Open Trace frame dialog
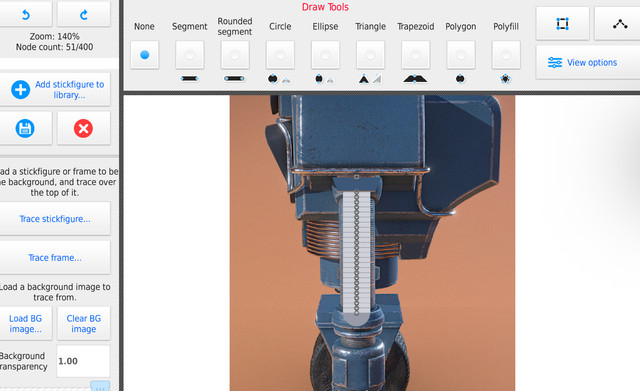This screenshot has height=391, width=640. (55, 258)
